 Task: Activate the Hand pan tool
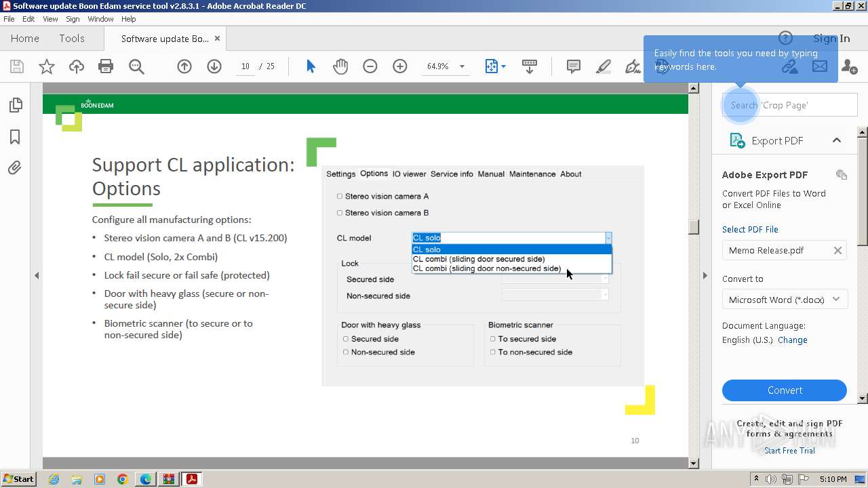coord(340,66)
